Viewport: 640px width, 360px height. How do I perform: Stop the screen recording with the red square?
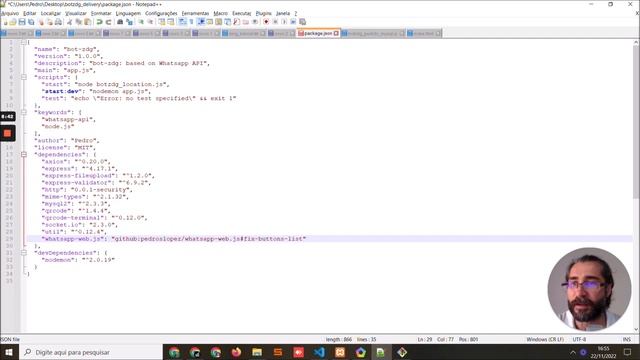click(x=7, y=133)
